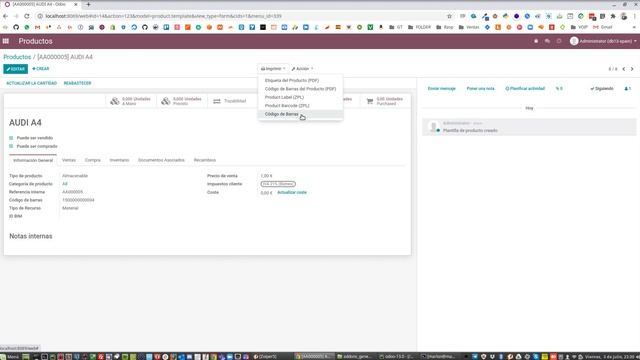This screenshot has height=360, width=640.
Task: Bookmark this page with the star icon
Action: click(449, 16)
